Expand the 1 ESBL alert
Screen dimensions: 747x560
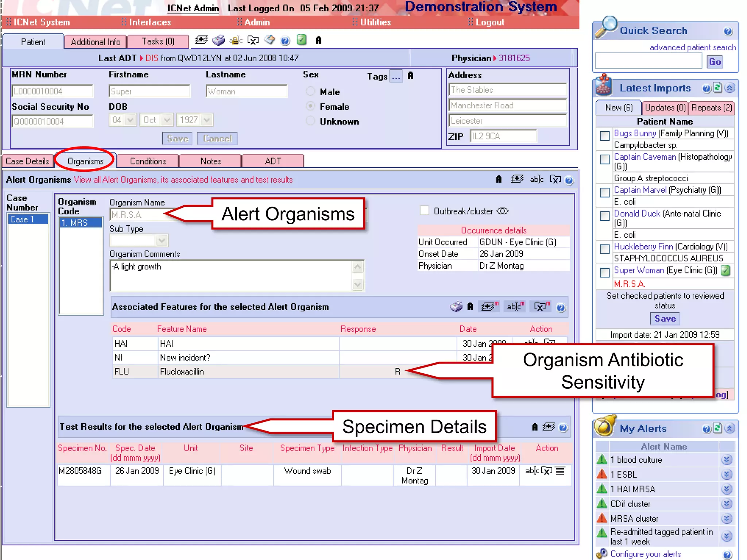click(727, 474)
